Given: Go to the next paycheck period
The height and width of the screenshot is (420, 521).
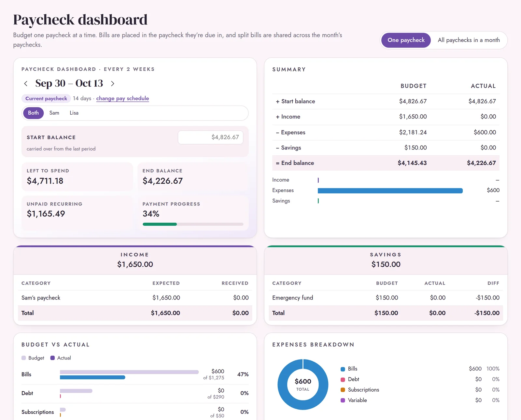Looking at the screenshot, I should [113, 84].
